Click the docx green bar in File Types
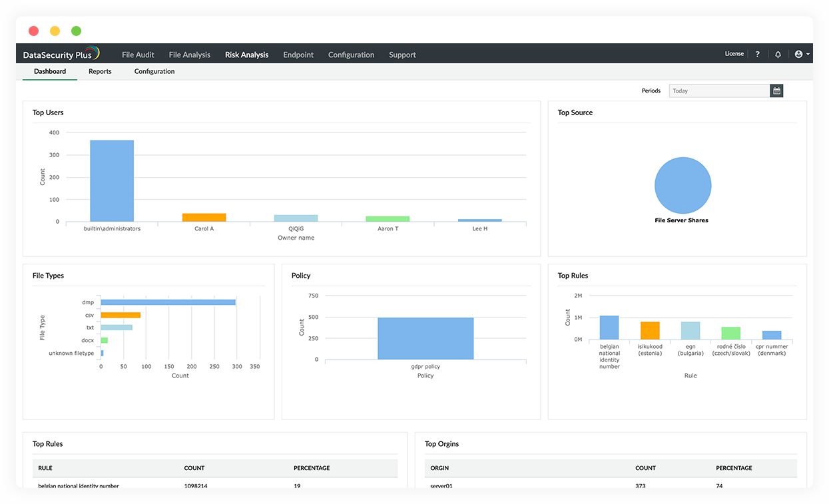The width and height of the screenshot is (829, 504). click(104, 340)
